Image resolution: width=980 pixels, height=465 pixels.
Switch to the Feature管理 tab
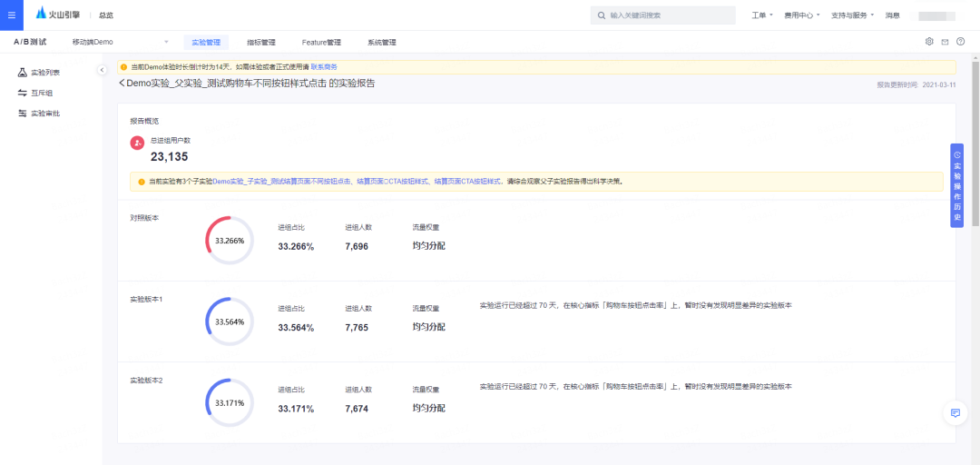point(321,43)
